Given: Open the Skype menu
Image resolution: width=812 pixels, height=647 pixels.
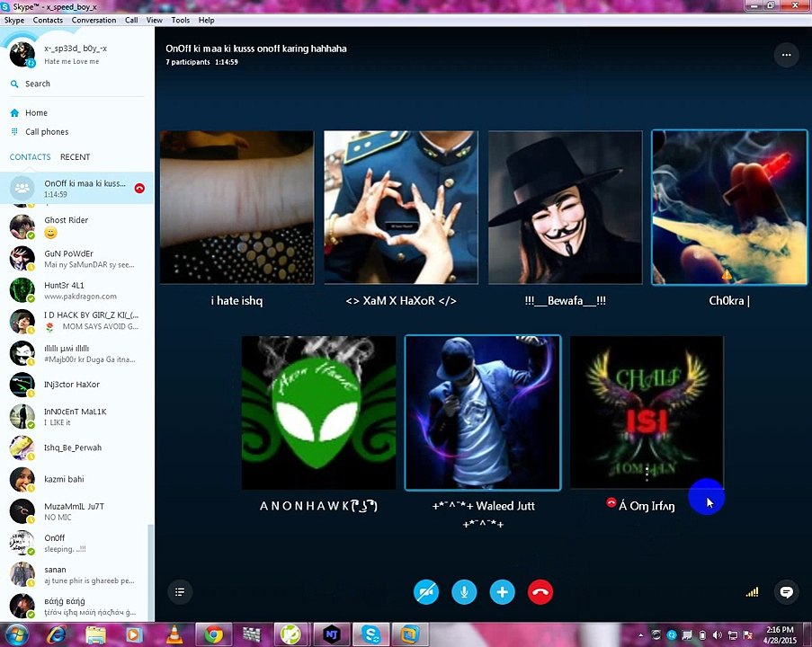Looking at the screenshot, I should coord(14,20).
